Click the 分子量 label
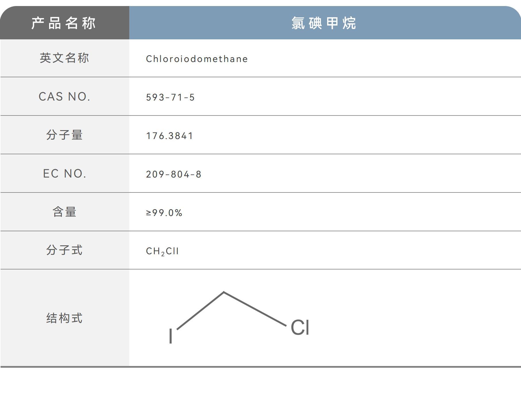 pos(64,135)
